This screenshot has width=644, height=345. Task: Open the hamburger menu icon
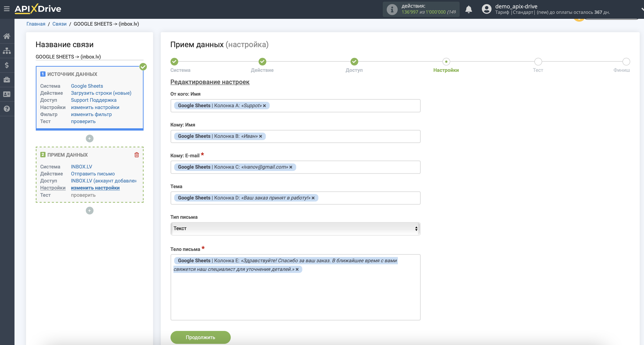(x=7, y=9)
